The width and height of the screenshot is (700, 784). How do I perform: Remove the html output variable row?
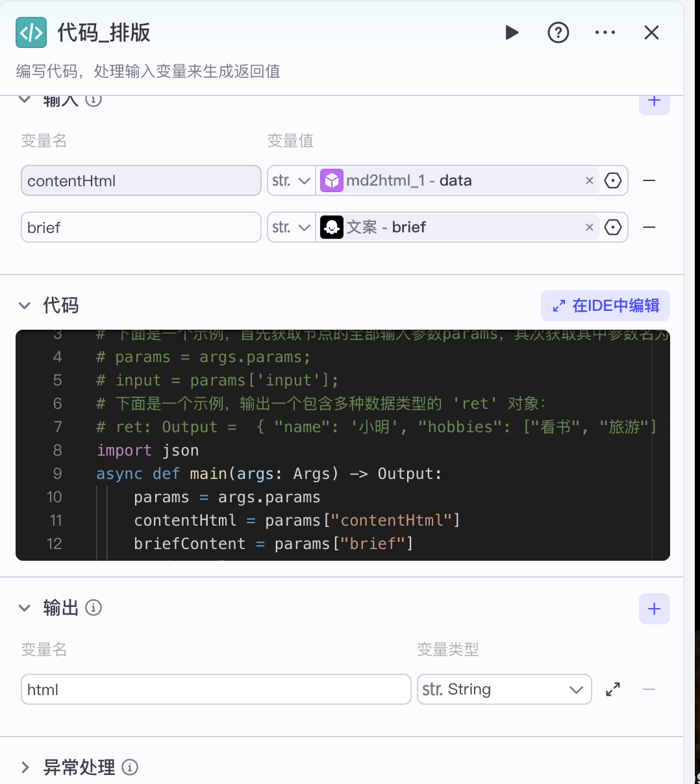pos(649,689)
